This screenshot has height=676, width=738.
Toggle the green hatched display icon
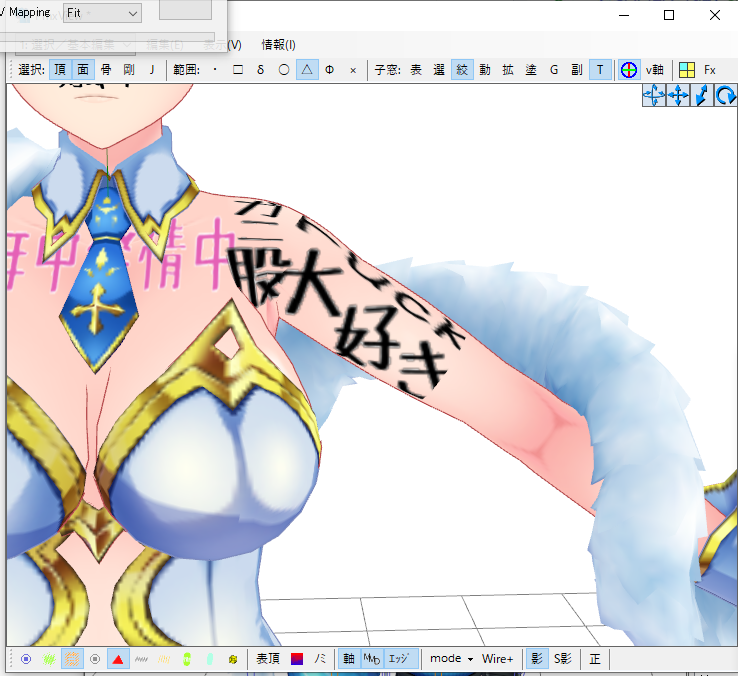tap(49, 659)
